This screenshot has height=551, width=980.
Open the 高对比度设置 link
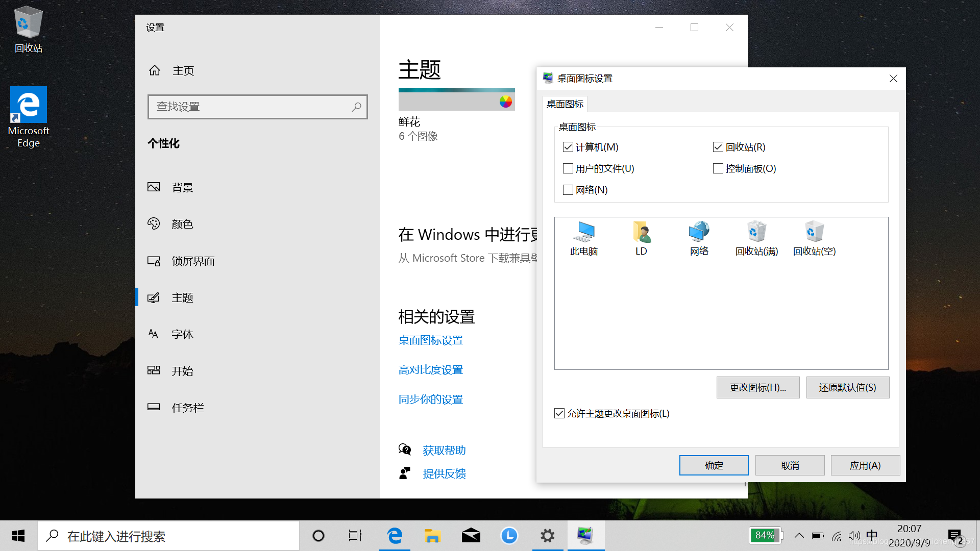tap(430, 370)
